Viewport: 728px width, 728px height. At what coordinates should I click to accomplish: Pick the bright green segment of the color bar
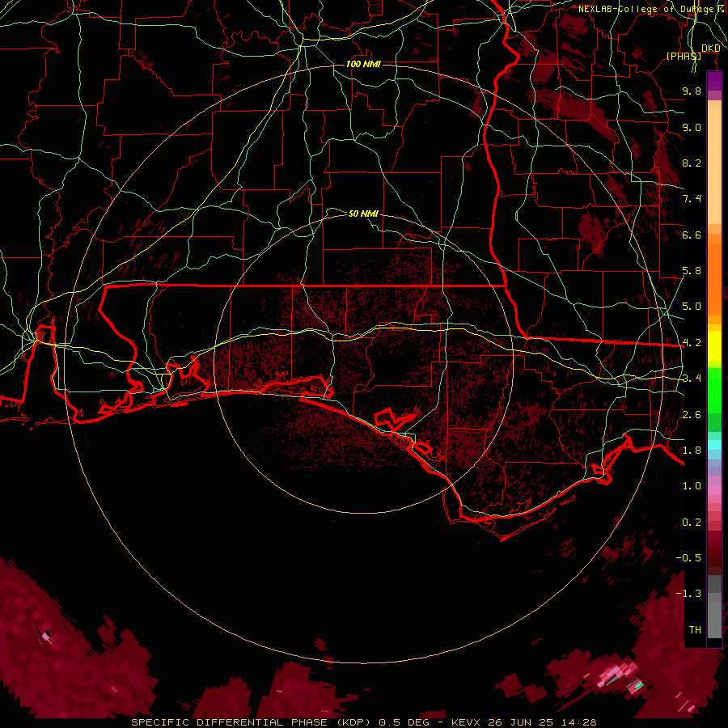(714, 390)
